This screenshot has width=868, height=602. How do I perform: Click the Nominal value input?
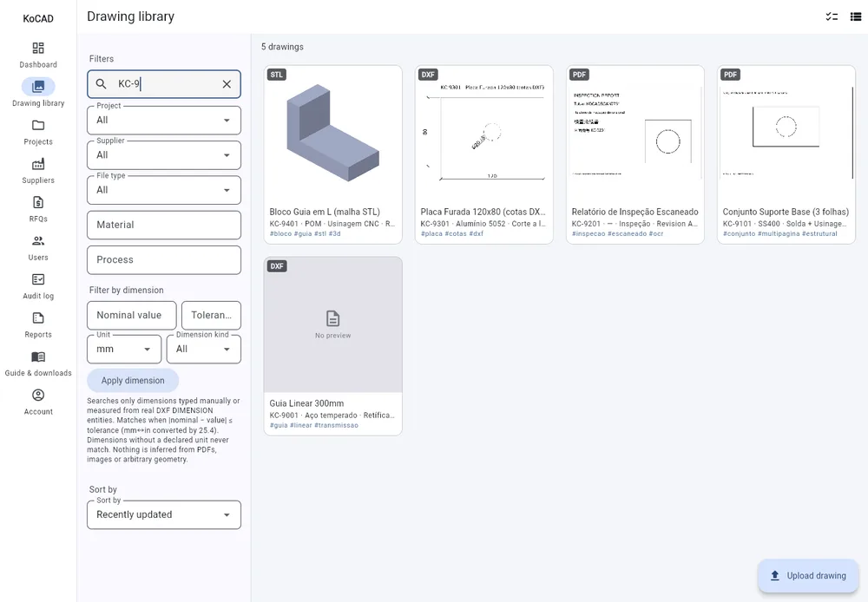click(x=132, y=315)
